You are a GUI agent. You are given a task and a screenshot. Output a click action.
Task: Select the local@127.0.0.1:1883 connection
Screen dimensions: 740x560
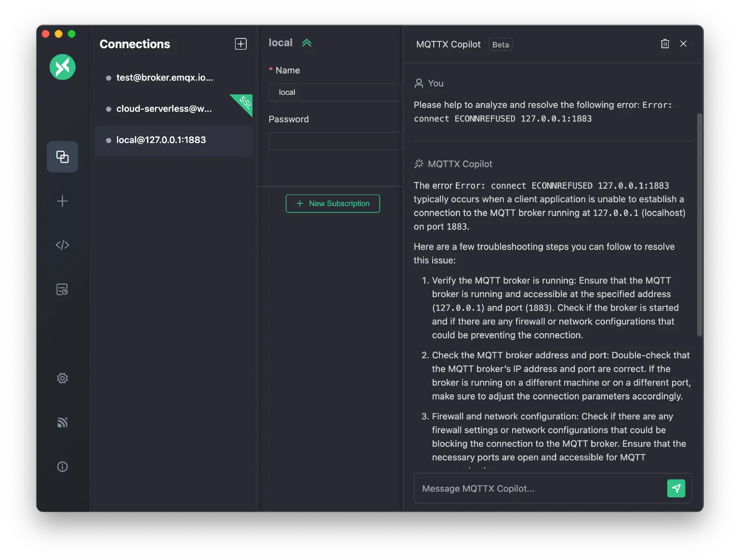tap(161, 140)
